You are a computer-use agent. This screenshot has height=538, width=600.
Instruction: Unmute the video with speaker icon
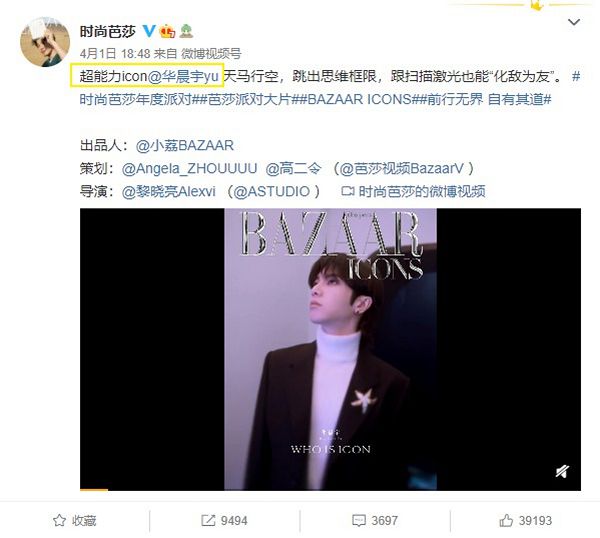(x=562, y=471)
